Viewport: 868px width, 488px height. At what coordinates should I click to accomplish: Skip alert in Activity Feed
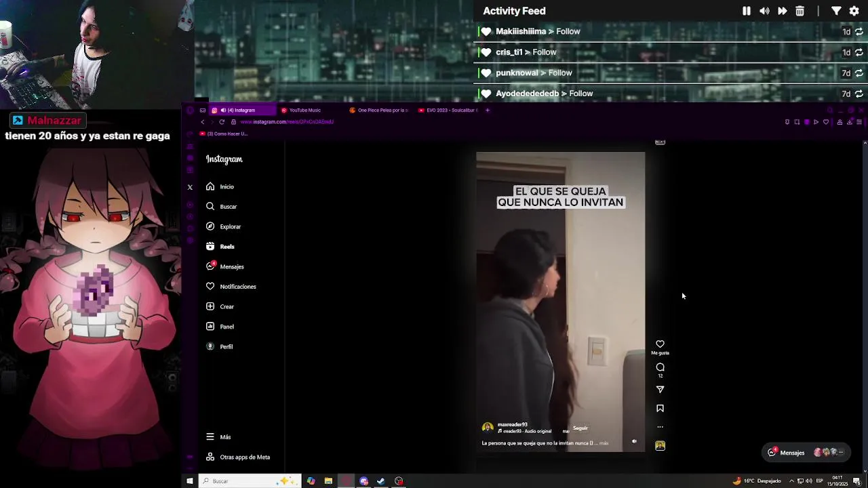(x=782, y=11)
